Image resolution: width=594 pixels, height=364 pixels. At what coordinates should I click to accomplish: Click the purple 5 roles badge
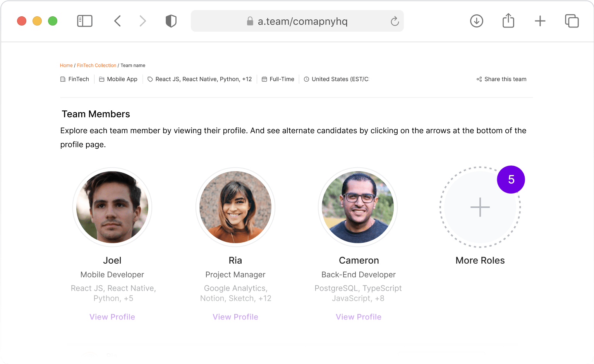511,180
